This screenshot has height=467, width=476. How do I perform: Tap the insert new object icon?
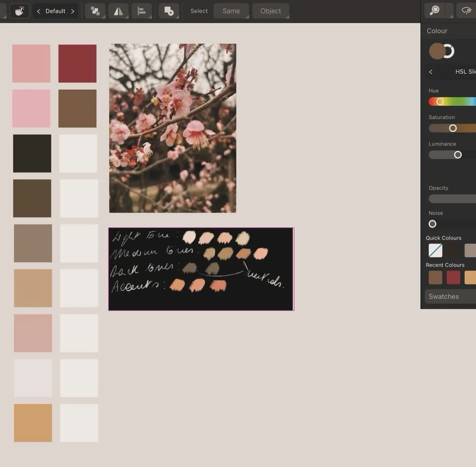coord(169,11)
